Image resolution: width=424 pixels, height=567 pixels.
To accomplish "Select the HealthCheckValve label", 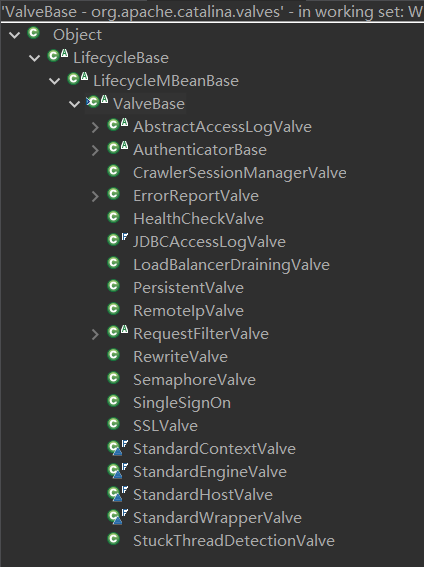I will pos(198,219).
